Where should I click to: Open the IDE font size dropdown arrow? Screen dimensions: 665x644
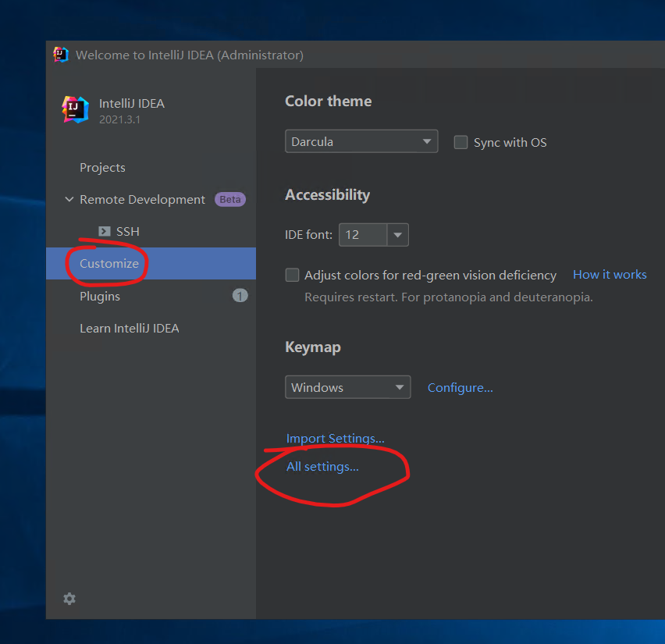tap(398, 235)
